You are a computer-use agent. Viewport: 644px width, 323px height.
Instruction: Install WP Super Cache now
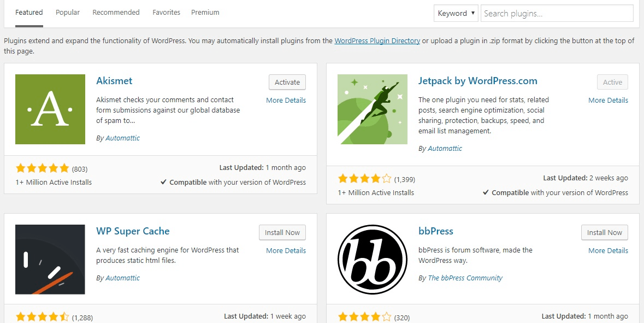point(282,233)
